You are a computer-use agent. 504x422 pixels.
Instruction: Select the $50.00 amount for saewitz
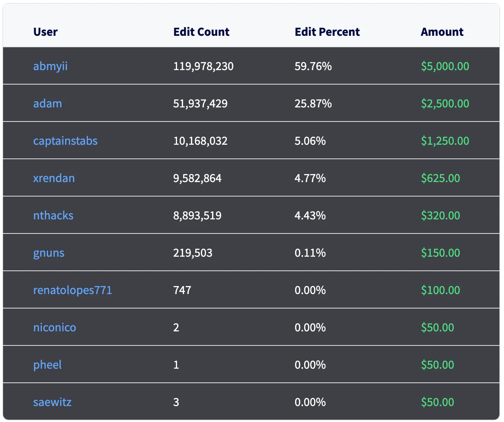point(438,402)
